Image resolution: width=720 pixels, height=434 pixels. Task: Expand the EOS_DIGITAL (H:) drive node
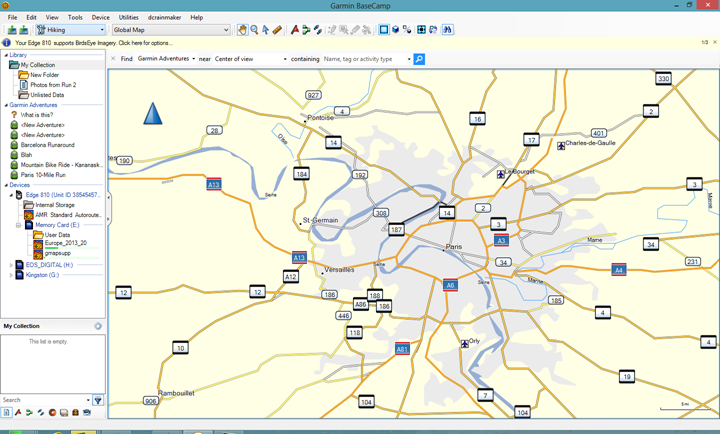pos(11,265)
